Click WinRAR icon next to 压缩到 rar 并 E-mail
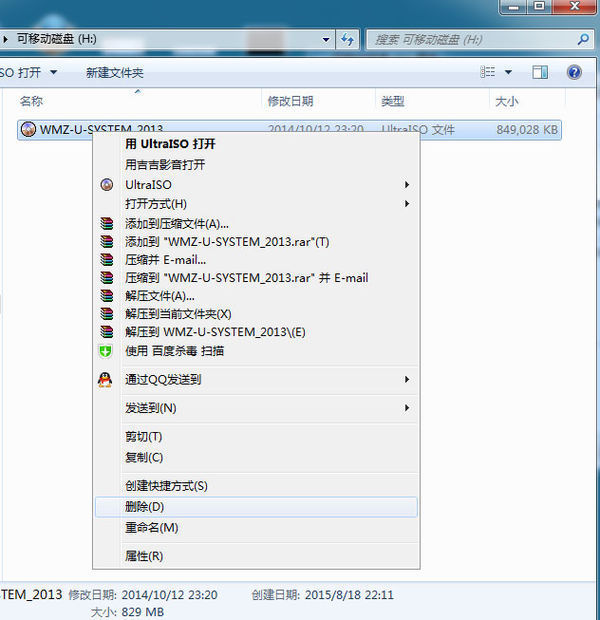 [x=106, y=278]
